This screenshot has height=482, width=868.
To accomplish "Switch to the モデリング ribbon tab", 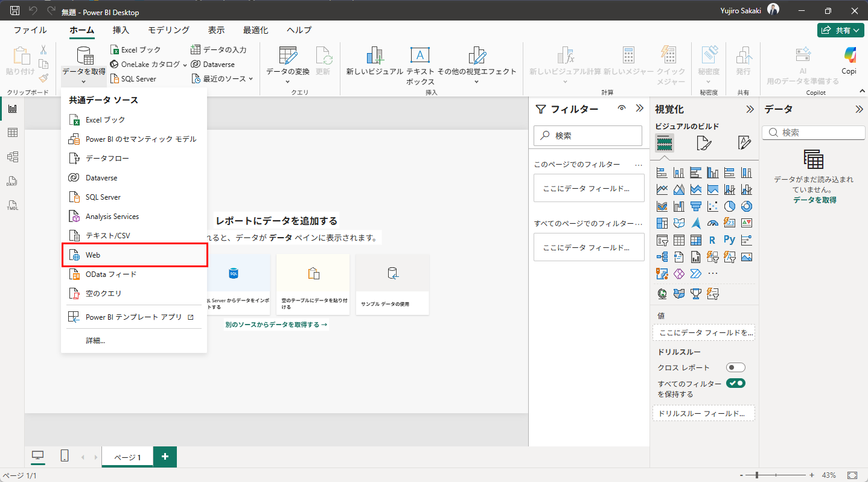I will [169, 30].
